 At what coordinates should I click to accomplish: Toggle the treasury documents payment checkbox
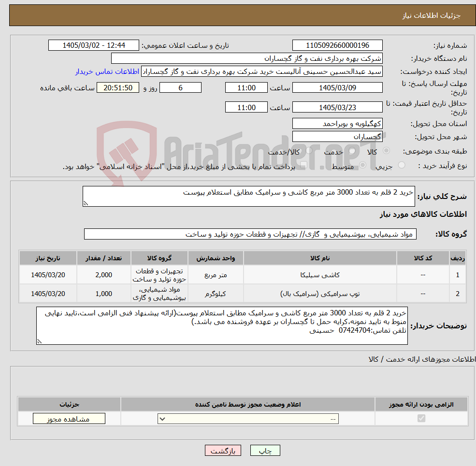(303, 165)
